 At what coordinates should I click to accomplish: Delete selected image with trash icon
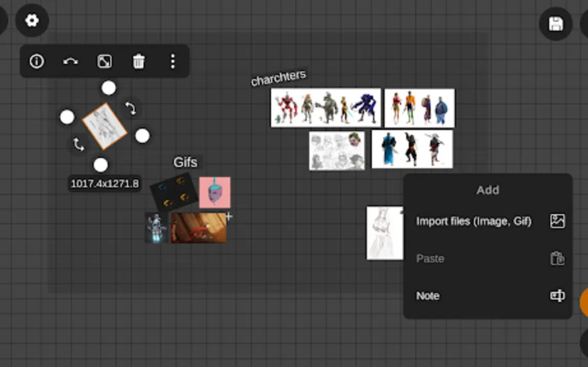[x=139, y=62]
